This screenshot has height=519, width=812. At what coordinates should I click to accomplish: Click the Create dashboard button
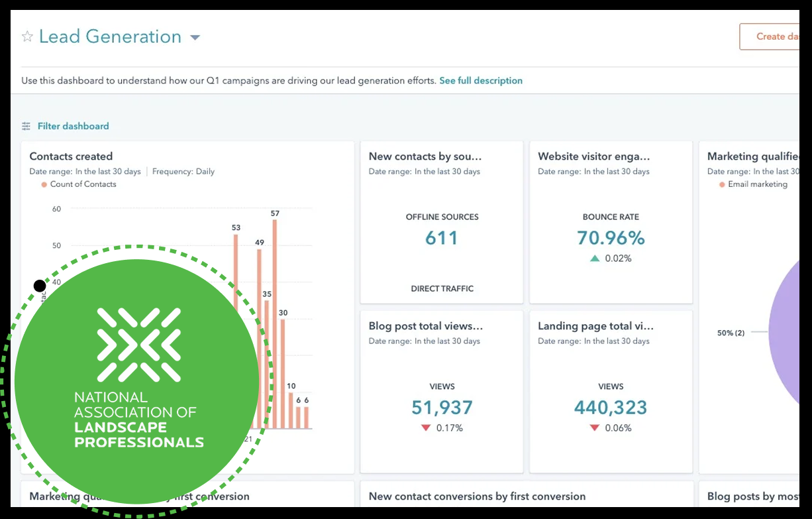(x=770, y=36)
